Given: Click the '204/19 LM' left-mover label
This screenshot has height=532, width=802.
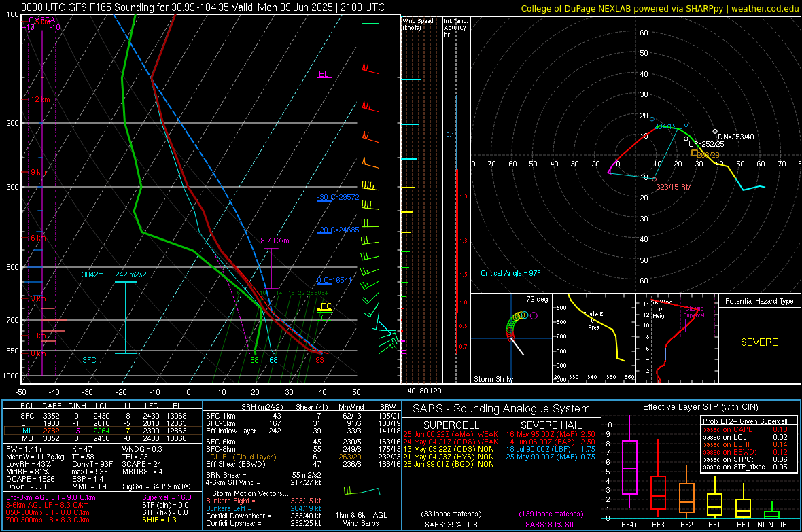Looking at the screenshot, I should click(x=672, y=126).
